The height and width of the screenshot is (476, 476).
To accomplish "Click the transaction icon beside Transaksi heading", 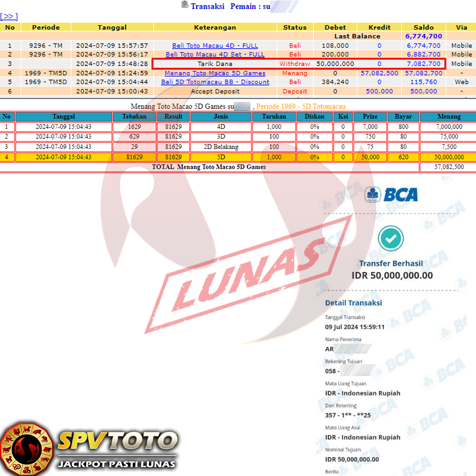I will (185, 5).
